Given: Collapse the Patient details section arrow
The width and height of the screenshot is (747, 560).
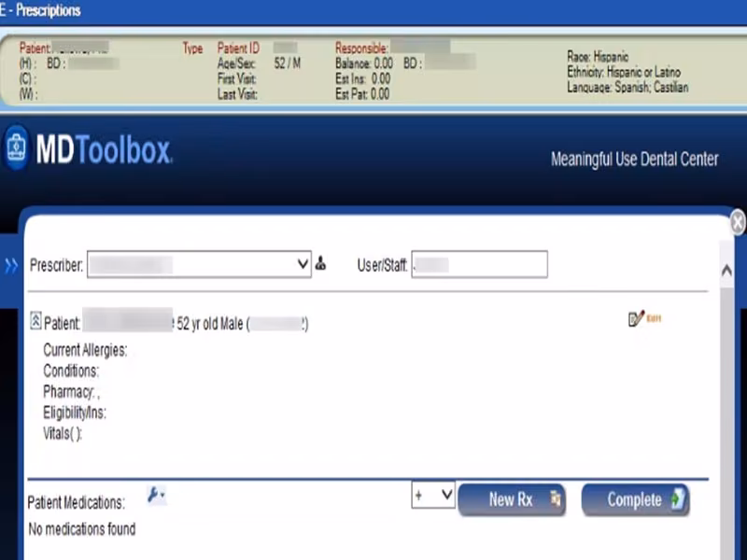Looking at the screenshot, I should (35, 320).
